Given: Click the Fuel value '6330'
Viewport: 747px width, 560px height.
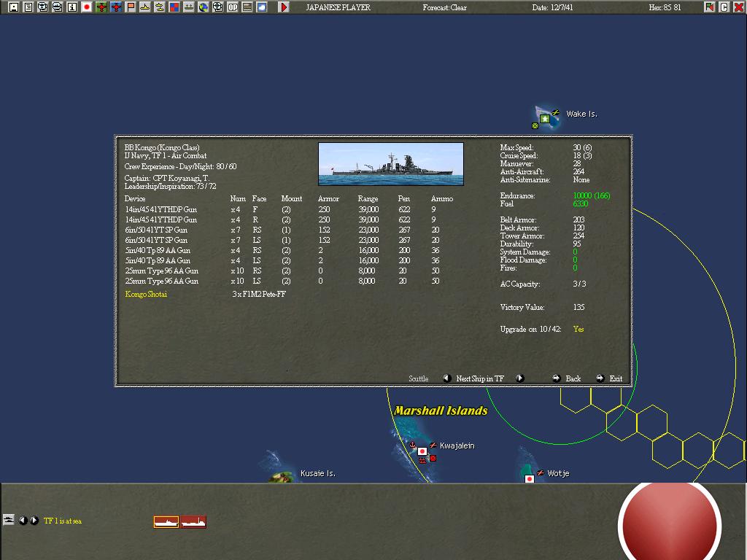Looking at the screenshot, I should pos(580,203).
